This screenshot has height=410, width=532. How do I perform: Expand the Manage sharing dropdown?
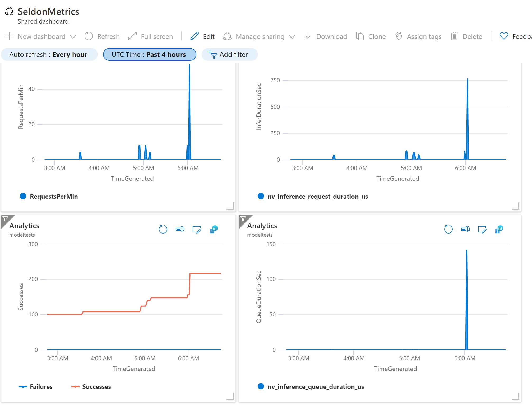coord(292,37)
